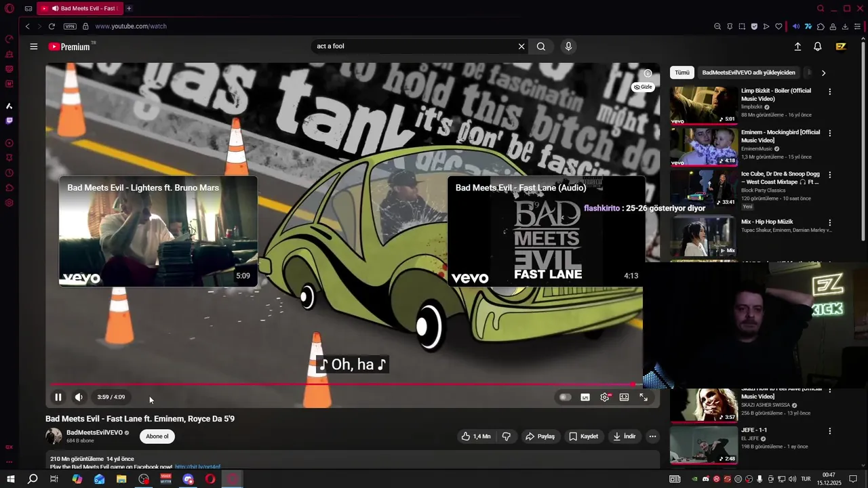The width and height of the screenshot is (868, 488).
Task: Select the 'Tümü' filter chip
Action: pos(682,73)
